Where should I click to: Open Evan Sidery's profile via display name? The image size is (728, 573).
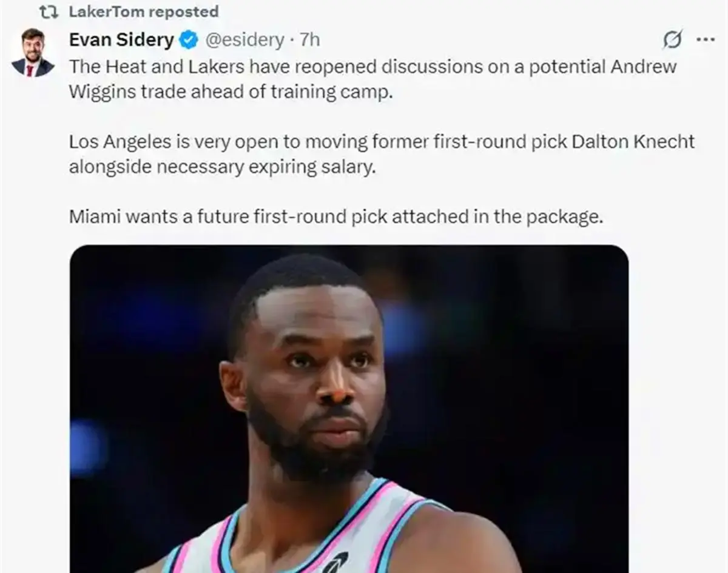click(121, 40)
